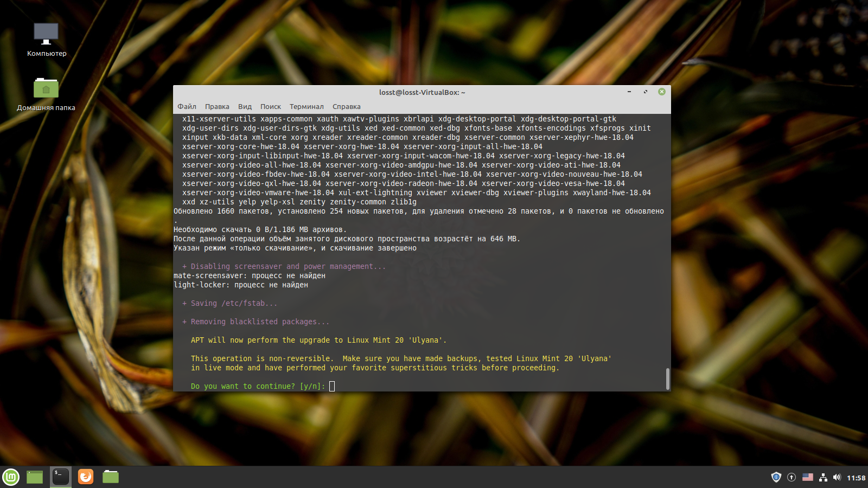Open the Файл menu
Image resolution: width=868 pixels, height=488 pixels.
tap(187, 106)
